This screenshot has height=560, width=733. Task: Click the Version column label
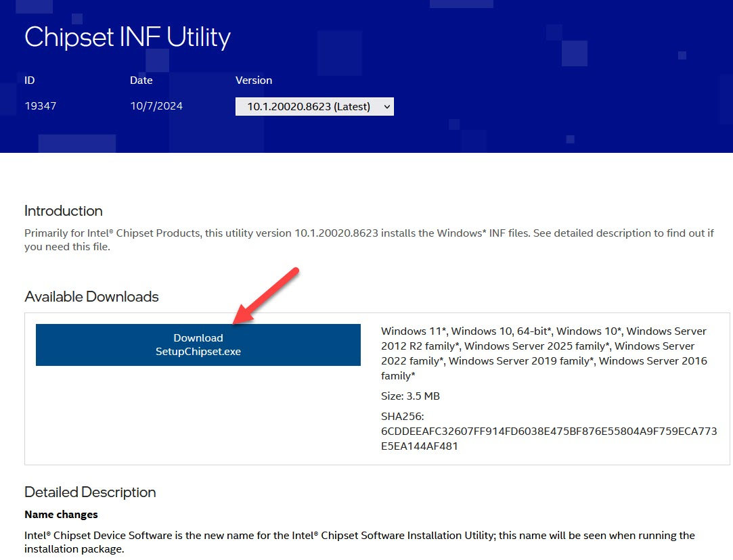(254, 80)
